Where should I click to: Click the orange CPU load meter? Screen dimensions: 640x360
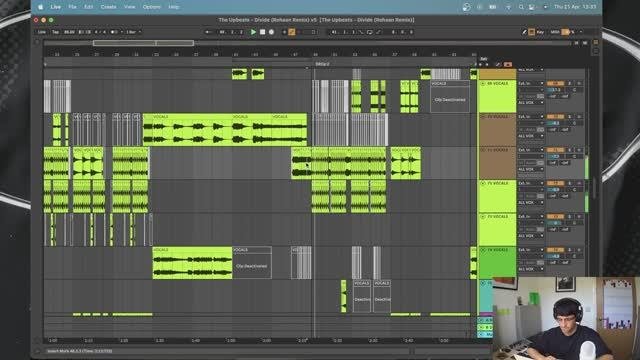coord(566,32)
